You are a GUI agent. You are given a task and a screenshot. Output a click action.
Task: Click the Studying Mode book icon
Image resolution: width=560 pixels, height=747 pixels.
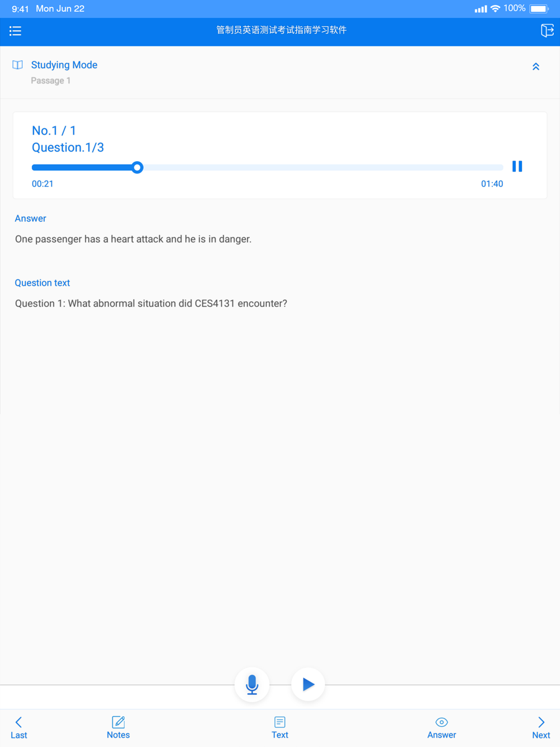[x=18, y=65]
